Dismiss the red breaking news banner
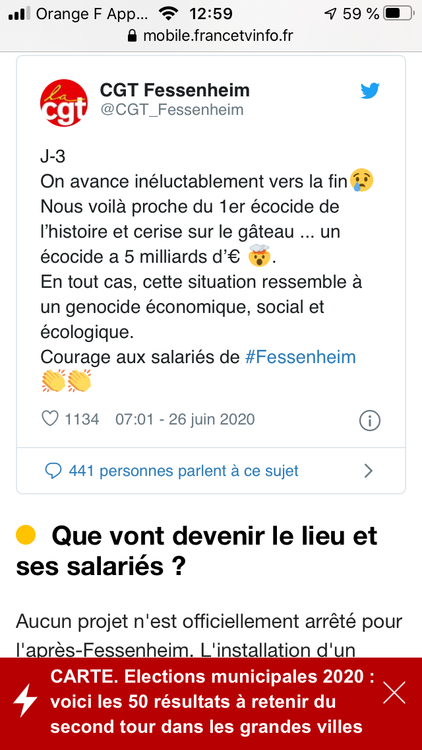Viewport: 422px width, 750px height. coord(394,693)
